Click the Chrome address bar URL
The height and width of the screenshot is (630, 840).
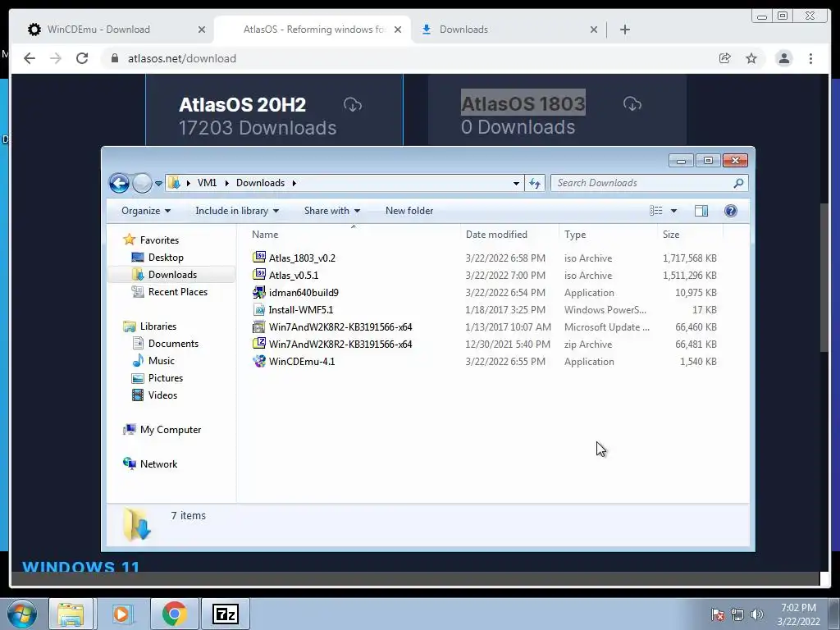[182, 58]
